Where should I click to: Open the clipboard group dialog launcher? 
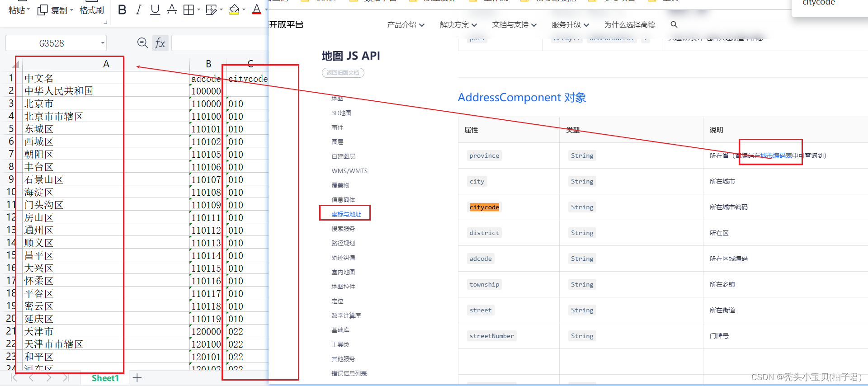pyautogui.click(x=105, y=22)
